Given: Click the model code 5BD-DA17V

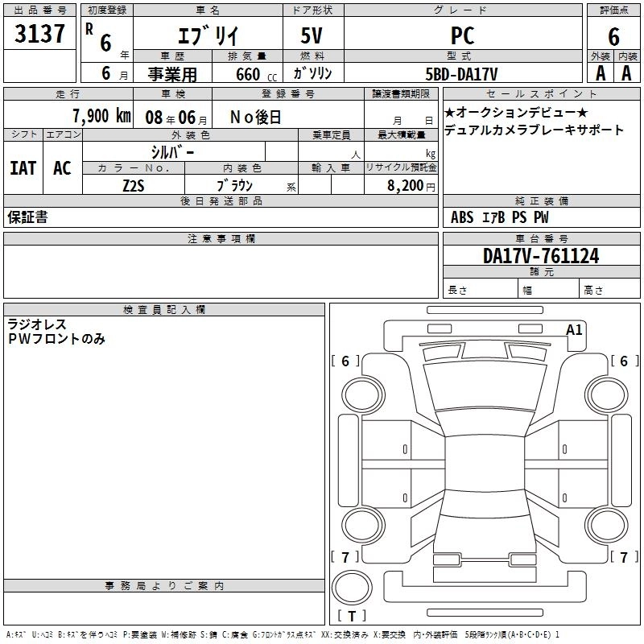Looking at the screenshot, I should coord(461,74).
